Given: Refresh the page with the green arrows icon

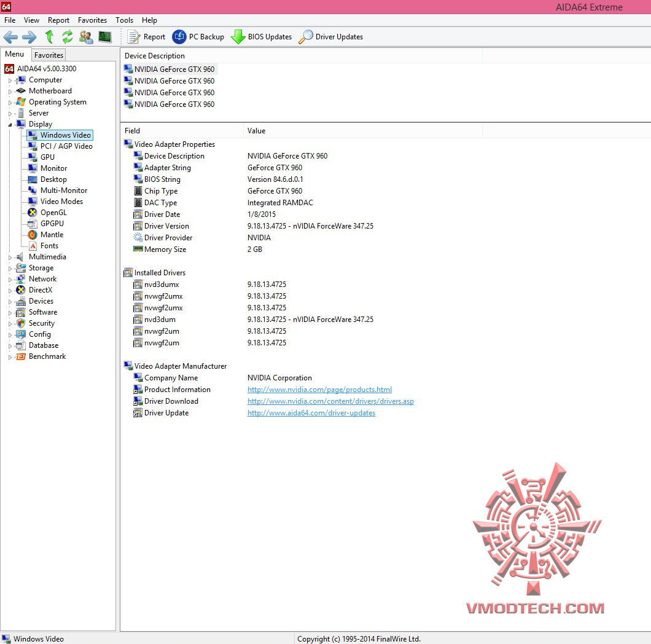Looking at the screenshot, I should [x=68, y=36].
